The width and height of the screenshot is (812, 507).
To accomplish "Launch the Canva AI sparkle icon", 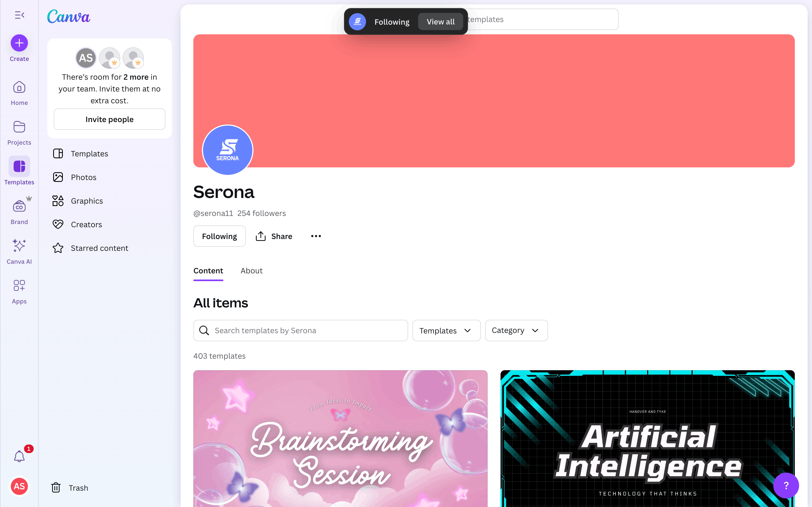I will coord(19,246).
